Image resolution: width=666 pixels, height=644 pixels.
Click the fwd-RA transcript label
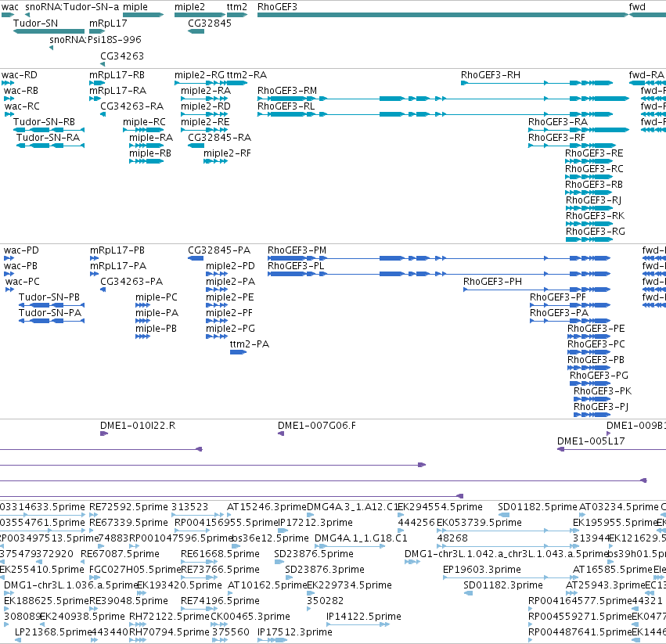tap(646, 75)
